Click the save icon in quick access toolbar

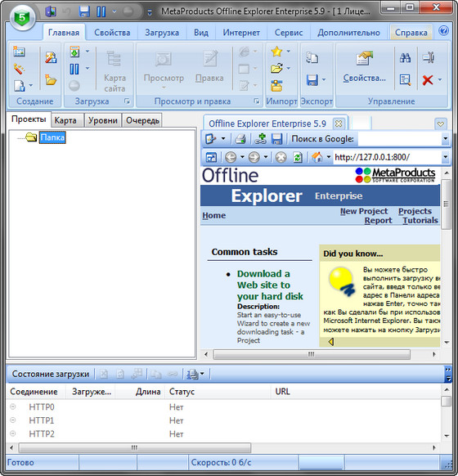84,11
